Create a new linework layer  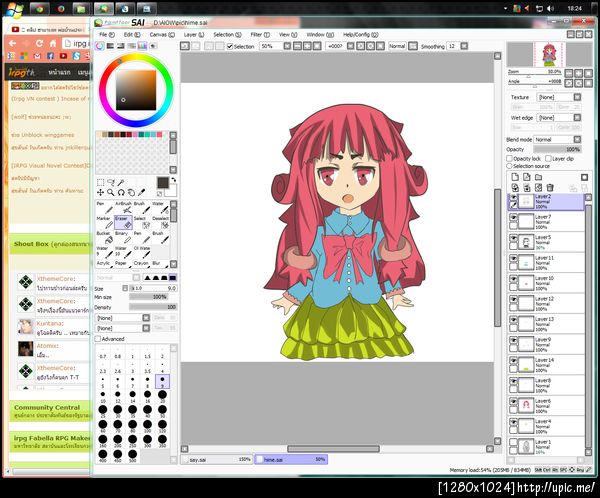click(527, 177)
